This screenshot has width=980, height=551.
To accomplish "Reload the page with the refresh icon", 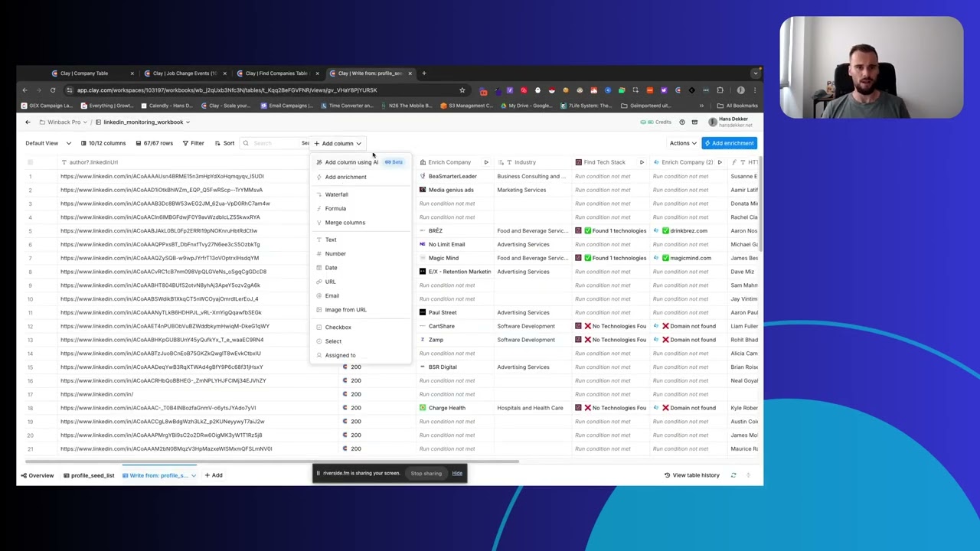I will (x=53, y=90).
